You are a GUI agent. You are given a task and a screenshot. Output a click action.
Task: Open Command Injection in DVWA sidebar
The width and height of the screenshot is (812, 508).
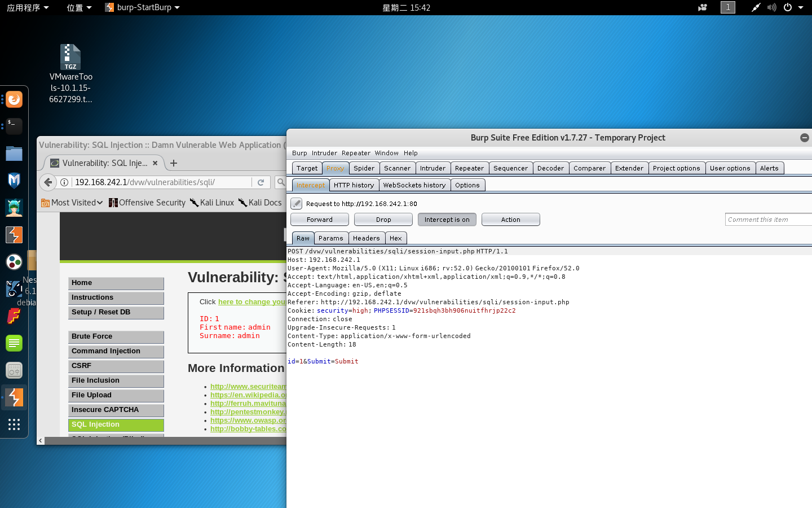click(x=116, y=352)
